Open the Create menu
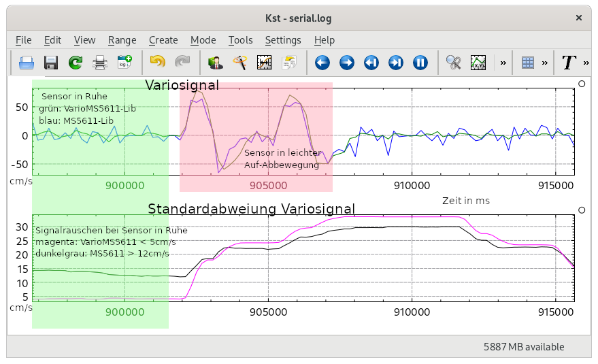This screenshot has width=598, height=364. coord(163,40)
